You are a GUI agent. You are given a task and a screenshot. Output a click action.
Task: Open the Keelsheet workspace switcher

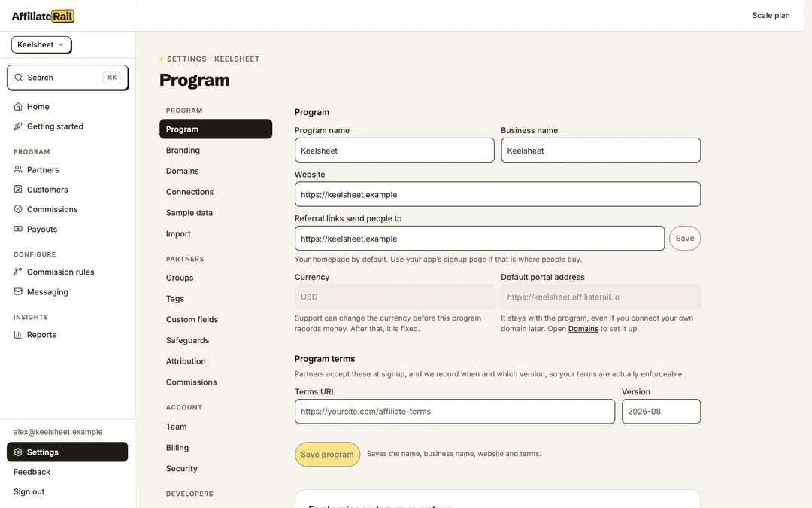pos(41,44)
